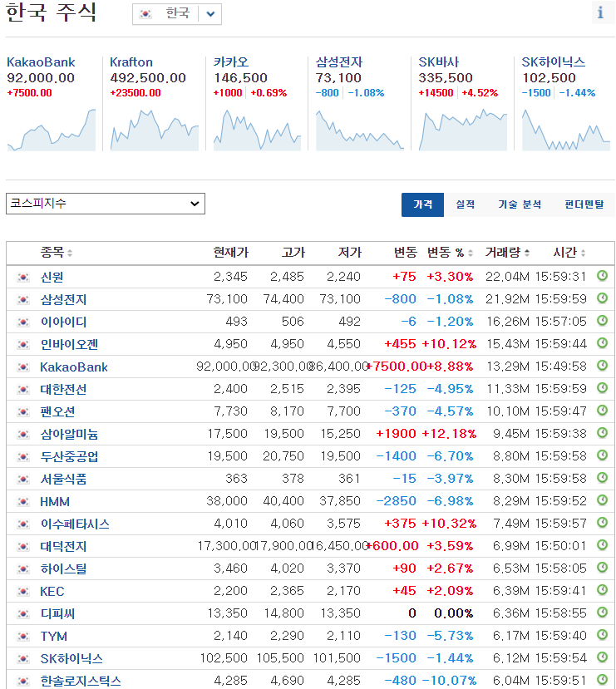Viewport: 616px width, 689px height.
Task: Open SK하이닉스 stock link in table
Action: point(71,659)
